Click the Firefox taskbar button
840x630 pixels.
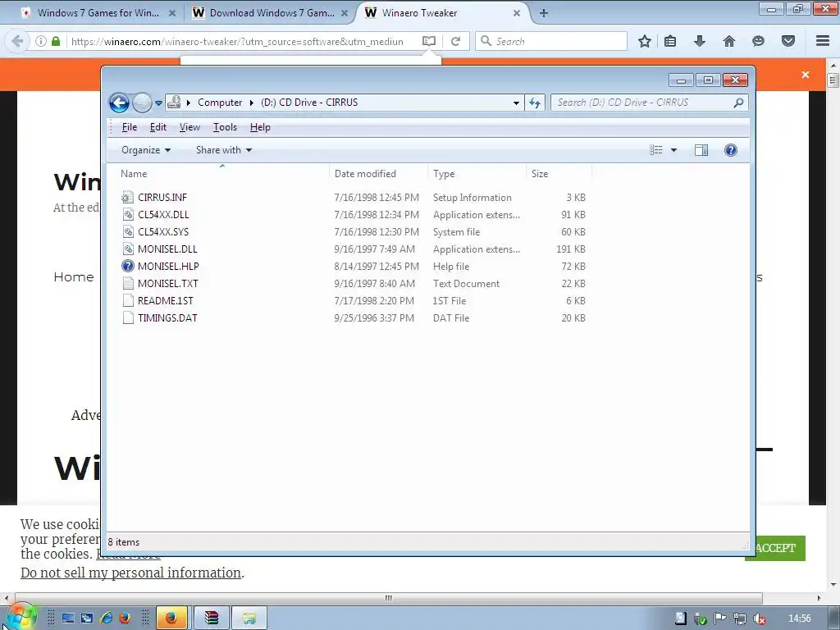[x=171, y=619]
